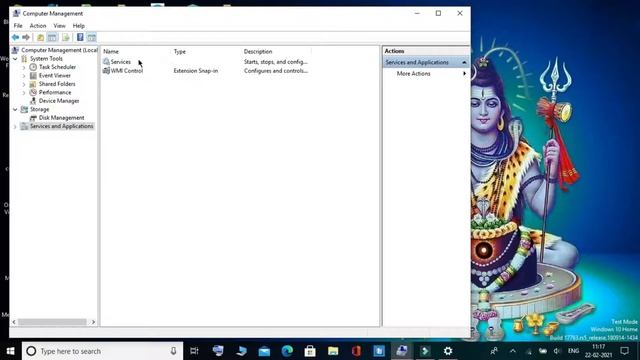Open File Explorer from the taskbar
Screen dimensions: 640x360
tap(333, 351)
